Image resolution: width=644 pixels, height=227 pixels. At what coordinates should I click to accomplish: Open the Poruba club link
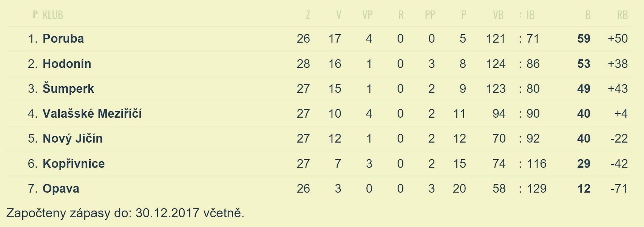pos(63,39)
